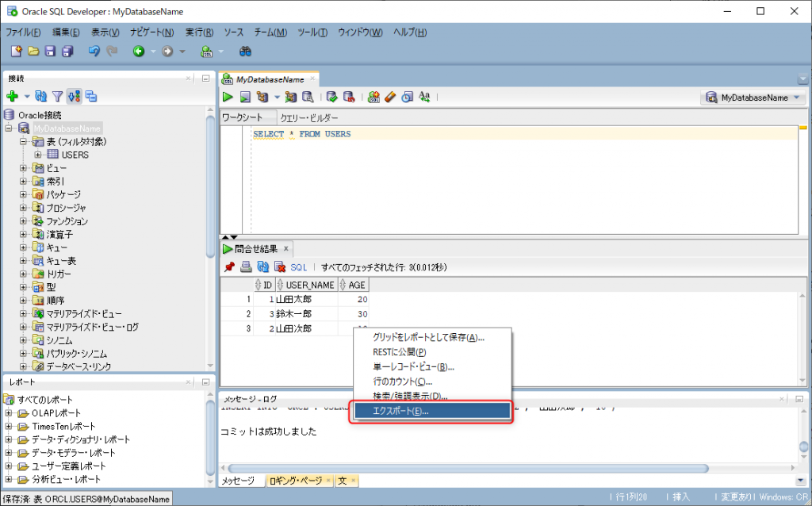Click the binoculars Find DB Object icon

[x=245, y=52]
